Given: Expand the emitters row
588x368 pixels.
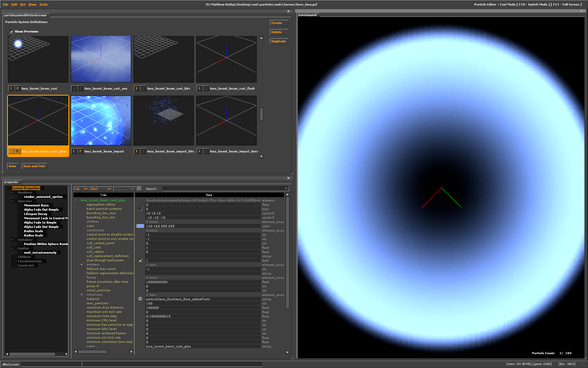Looking at the screenshot, I should point(82,265).
